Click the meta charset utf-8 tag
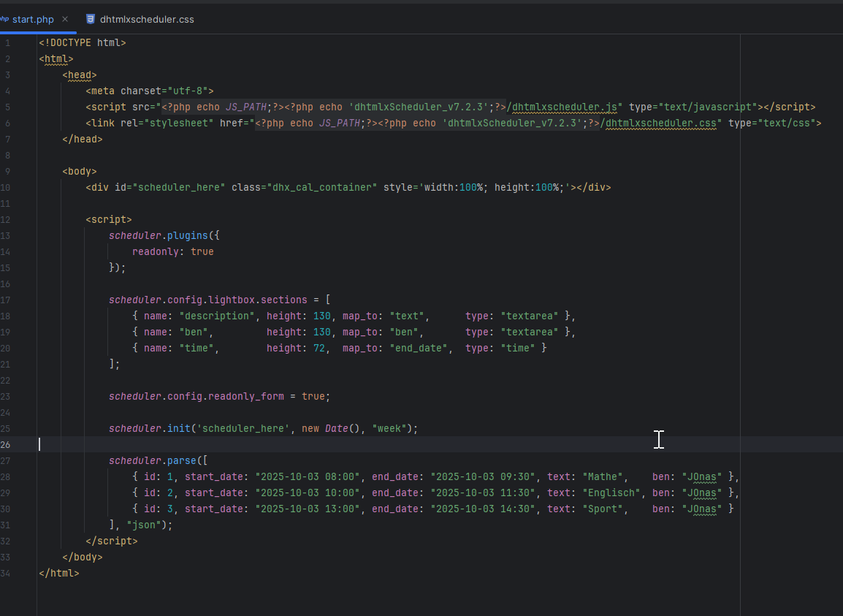Screen dimensions: 843x616 point(149,91)
